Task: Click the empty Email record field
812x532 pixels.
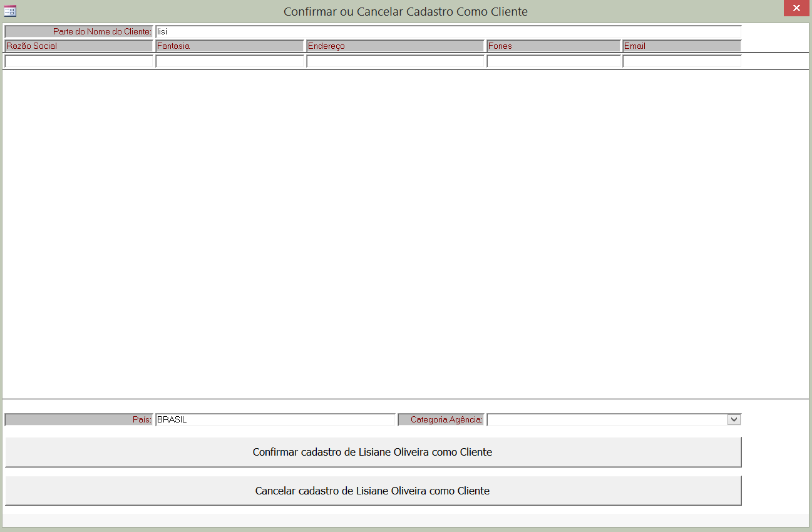Action: tap(682, 61)
